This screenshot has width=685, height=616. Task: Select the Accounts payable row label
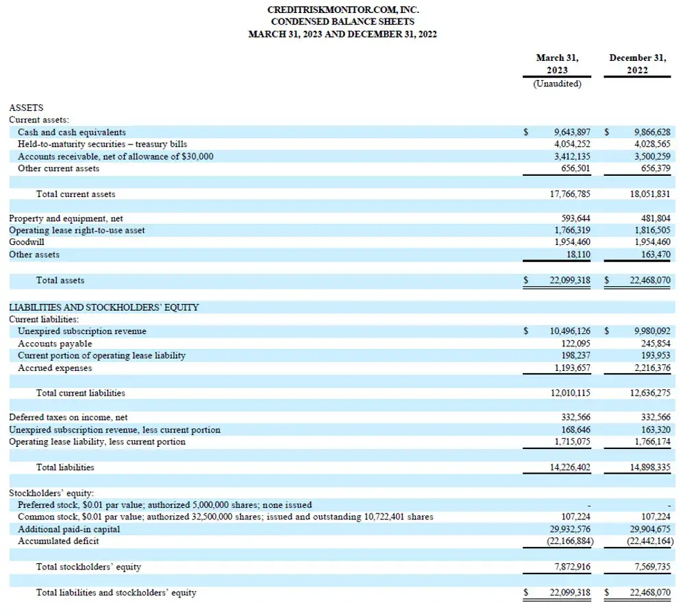55,344
